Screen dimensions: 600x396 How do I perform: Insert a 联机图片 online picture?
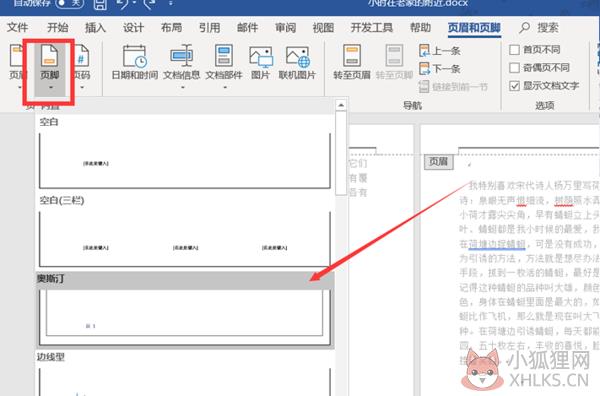[297, 63]
